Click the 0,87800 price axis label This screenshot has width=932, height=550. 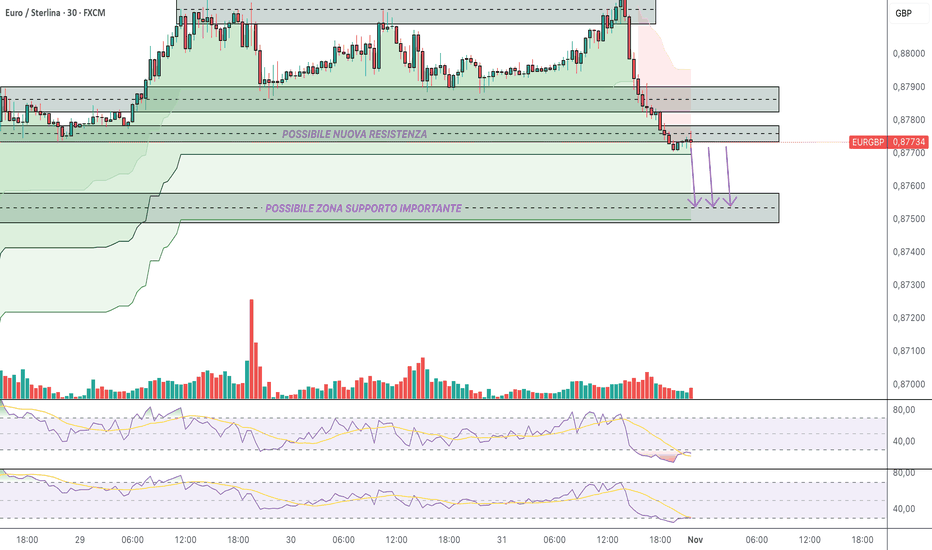(x=909, y=120)
